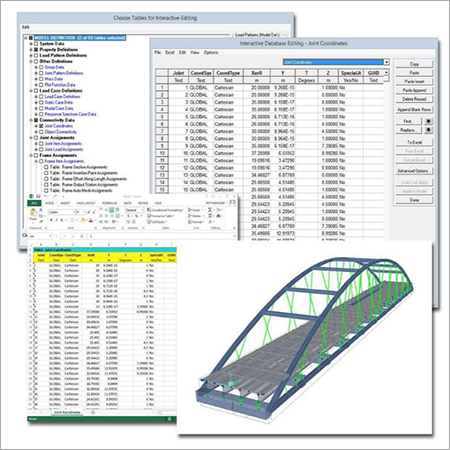
Task: Click the insert function fx icon
Action: (82, 236)
